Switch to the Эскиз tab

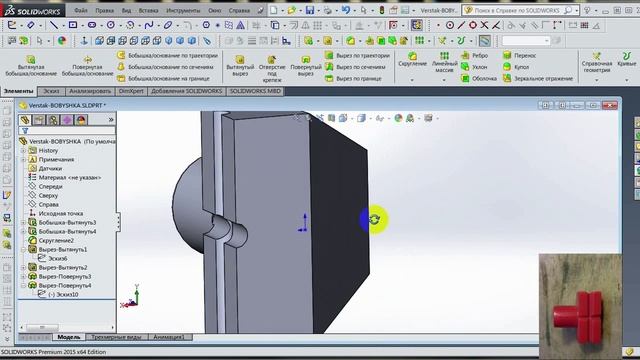(51, 91)
